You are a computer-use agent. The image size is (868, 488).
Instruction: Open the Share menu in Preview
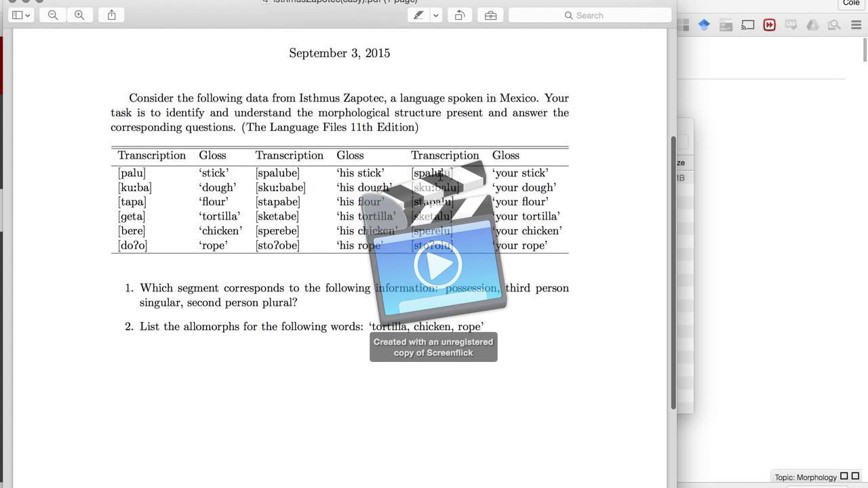(x=112, y=15)
